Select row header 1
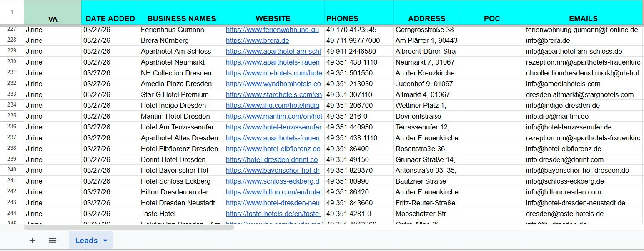This screenshot has width=644, height=251. click(x=12, y=12)
